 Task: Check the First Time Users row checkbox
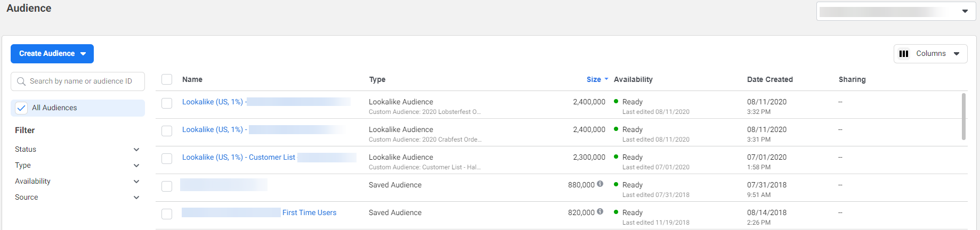click(x=167, y=213)
